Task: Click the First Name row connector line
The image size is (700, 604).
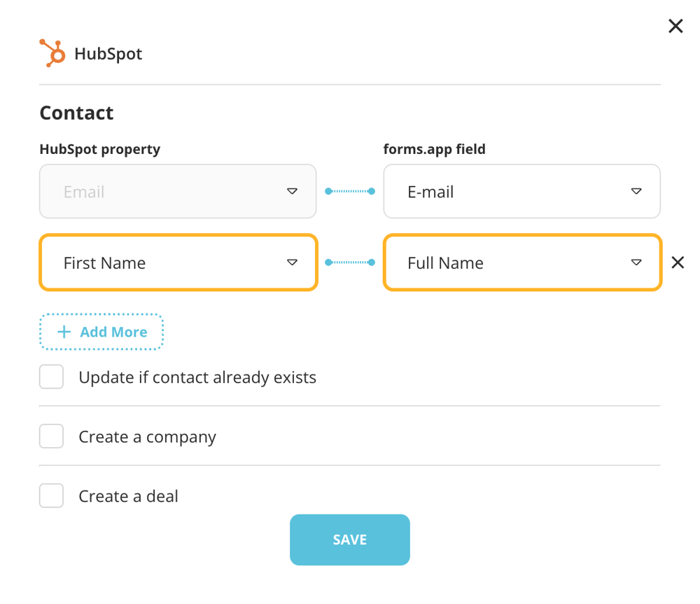Action: 350,262
